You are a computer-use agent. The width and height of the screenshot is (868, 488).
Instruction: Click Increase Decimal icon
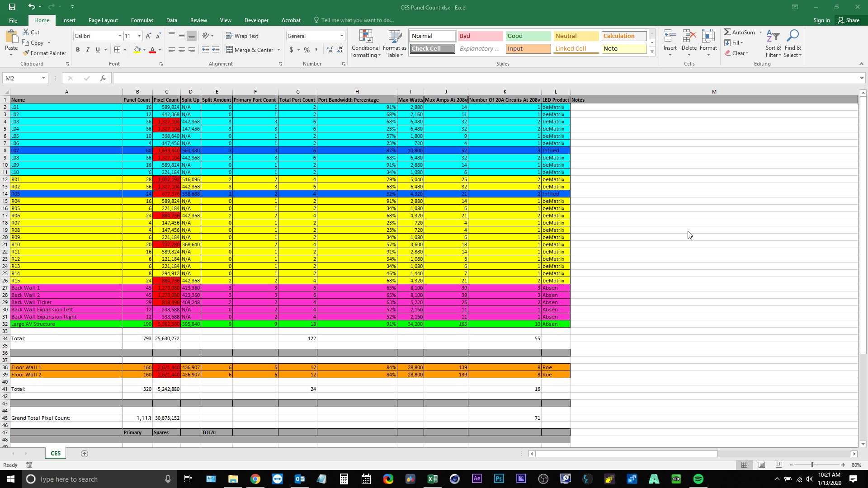(330, 50)
